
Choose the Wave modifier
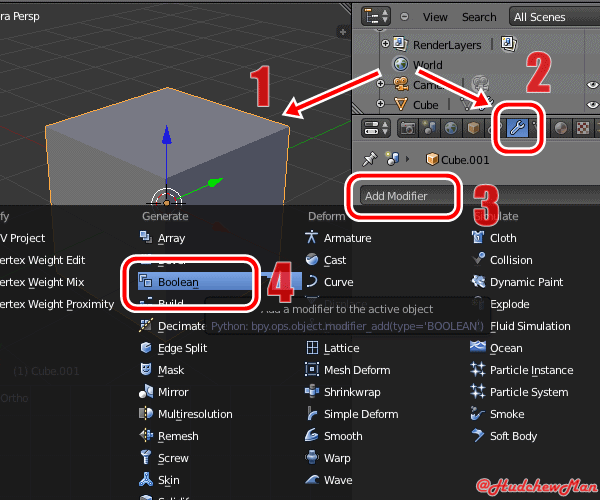329,480
